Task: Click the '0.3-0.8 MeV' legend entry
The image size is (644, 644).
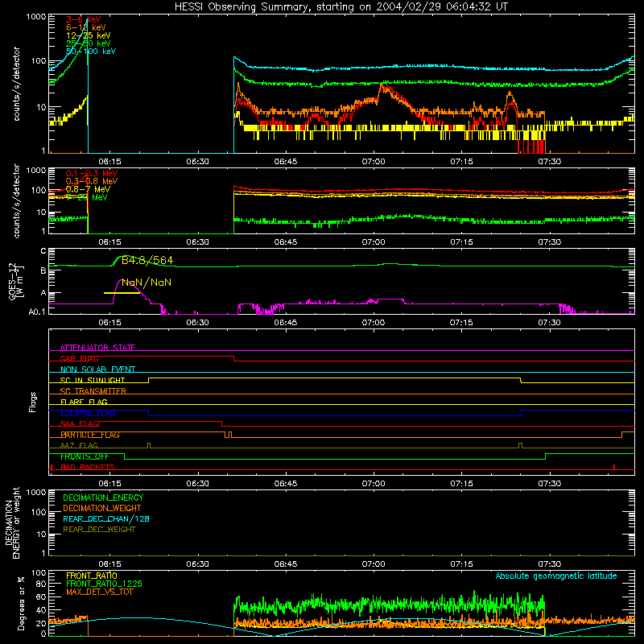Action: pyautogui.click(x=92, y=181)
